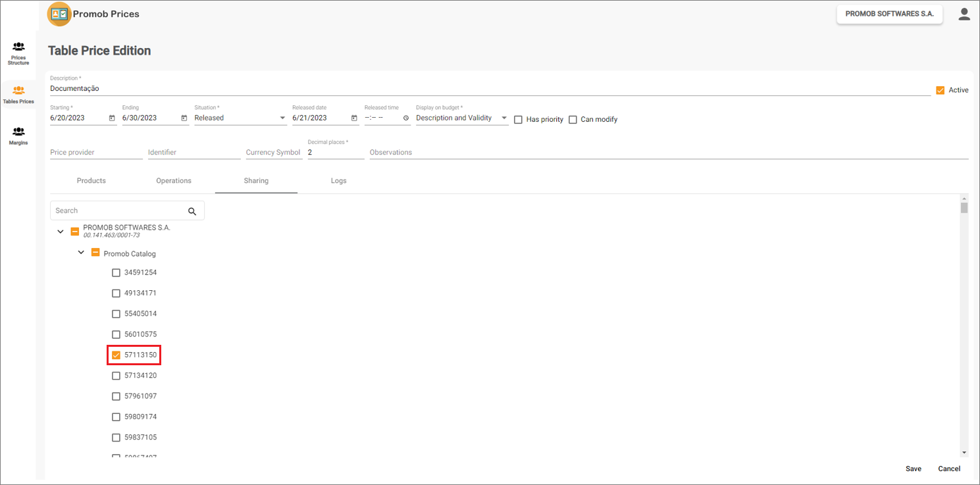Screen dimensions: 980x485
Task: Check the 49134171 checkbox
Action: pos(116,294)
